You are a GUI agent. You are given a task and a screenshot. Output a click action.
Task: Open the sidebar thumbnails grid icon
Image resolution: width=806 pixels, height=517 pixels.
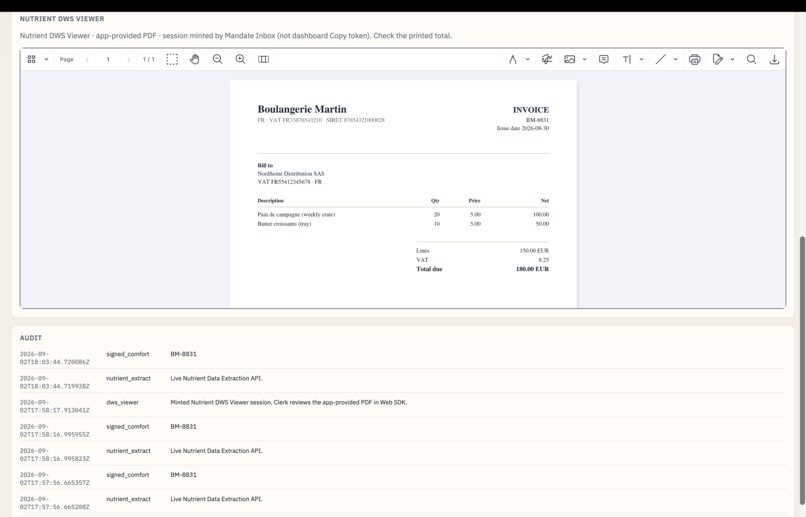coord(31,59)
